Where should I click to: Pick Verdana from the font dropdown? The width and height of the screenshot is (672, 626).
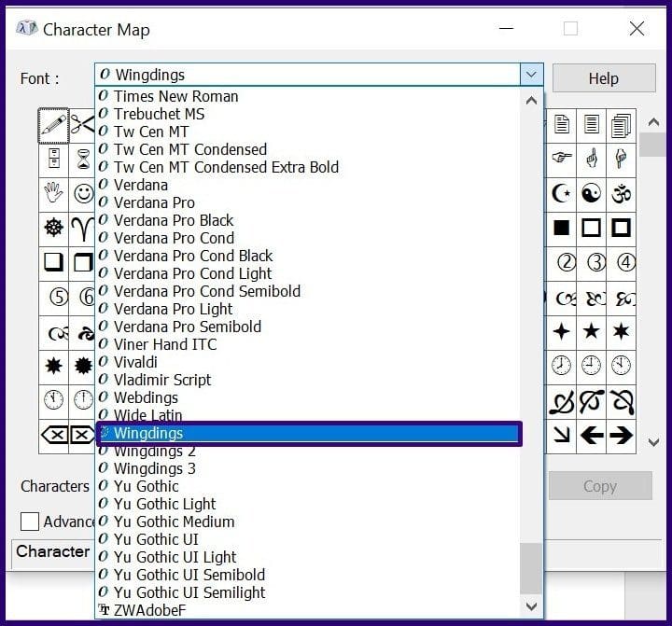[308, 185]
